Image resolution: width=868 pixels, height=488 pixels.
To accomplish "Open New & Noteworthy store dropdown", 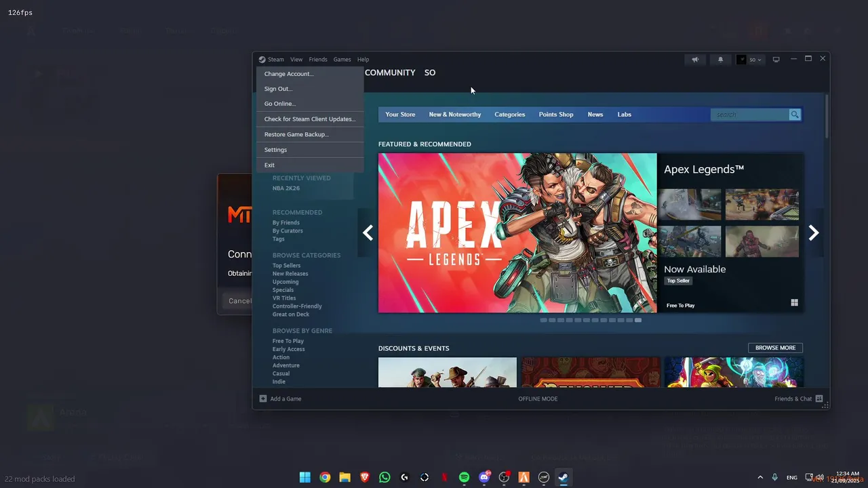I will pos(455,115).
